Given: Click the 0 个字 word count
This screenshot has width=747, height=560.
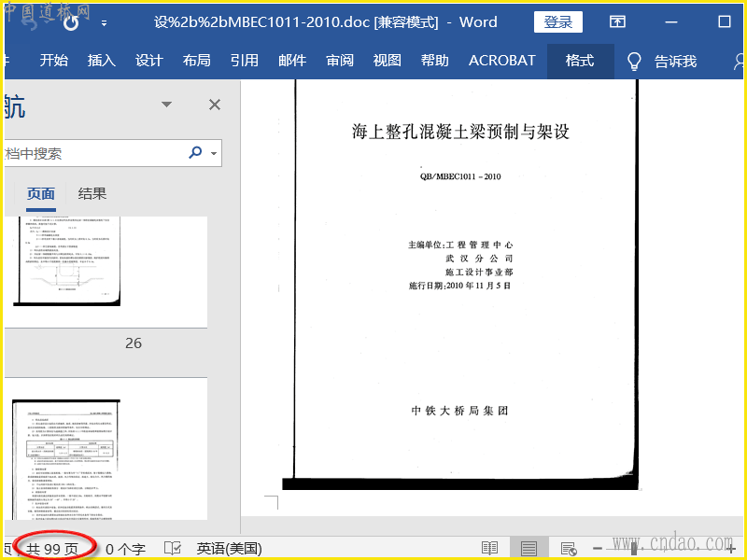Looking at the screenshot, I should (125, 549).
